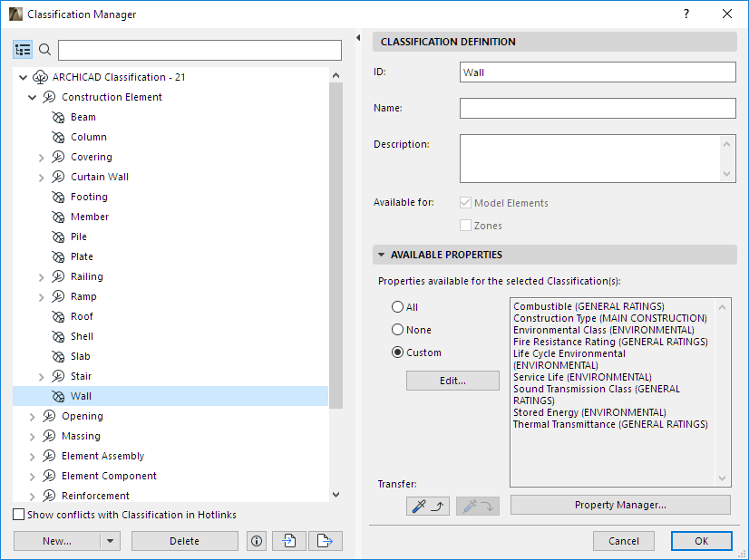This screenshot has height=560, width=749.
Task: Expand the Massing node
Action: pos(32,437)
